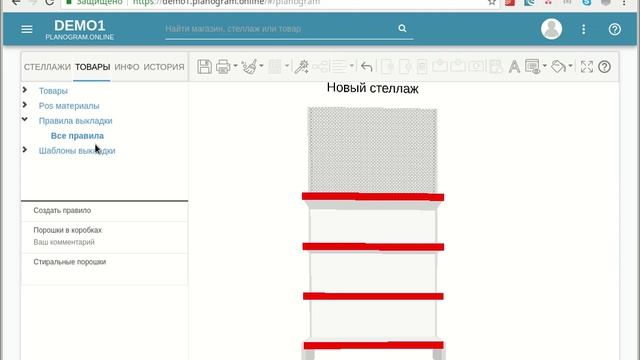The width and height of the screenshot is (640, 360).
Task: Expand the Pos материалы tree node
Action: [25, 105]
